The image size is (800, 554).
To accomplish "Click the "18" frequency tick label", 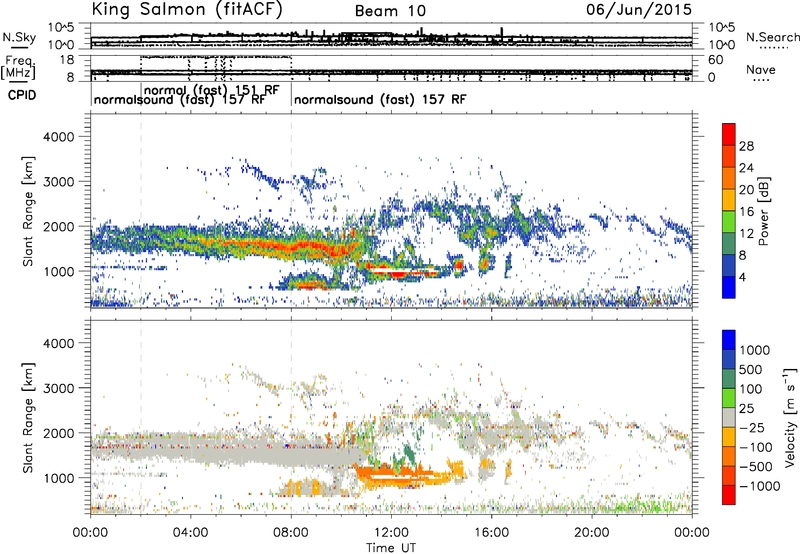I will coord(67,60).
